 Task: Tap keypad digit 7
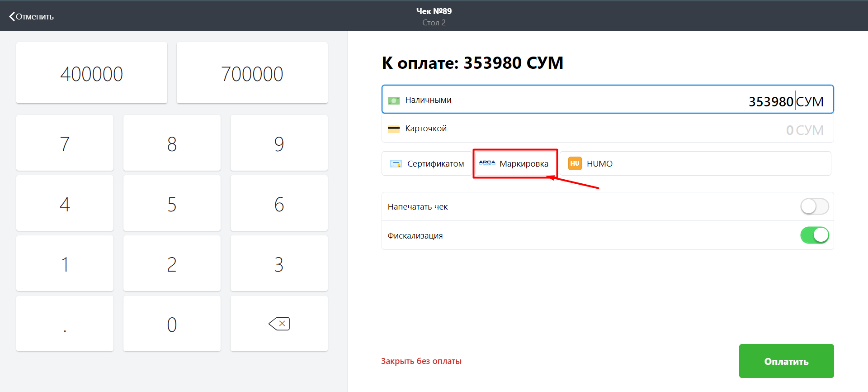65,143
